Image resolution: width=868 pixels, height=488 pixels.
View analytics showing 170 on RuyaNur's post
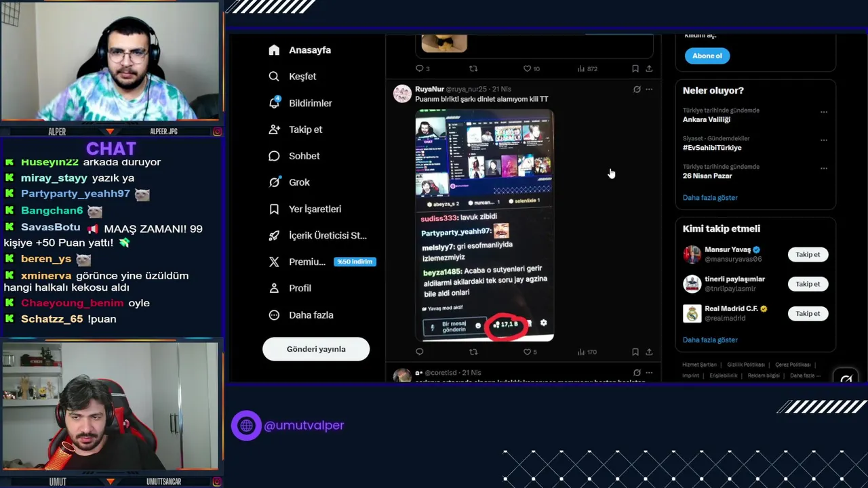point(587,352)
